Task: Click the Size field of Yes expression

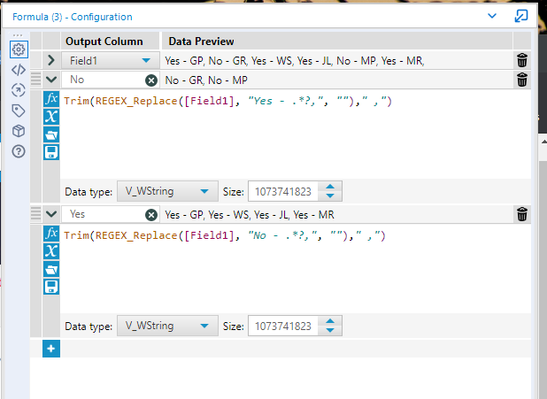Action: point(283,326)
